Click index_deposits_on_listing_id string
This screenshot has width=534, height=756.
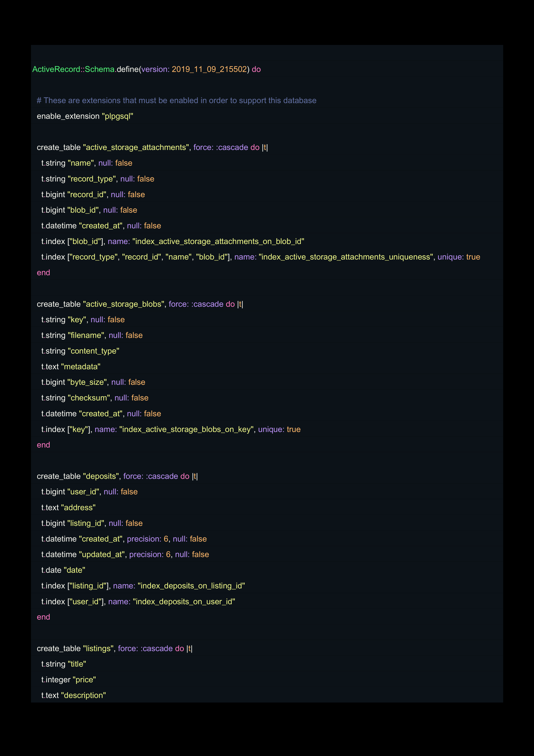191,586
